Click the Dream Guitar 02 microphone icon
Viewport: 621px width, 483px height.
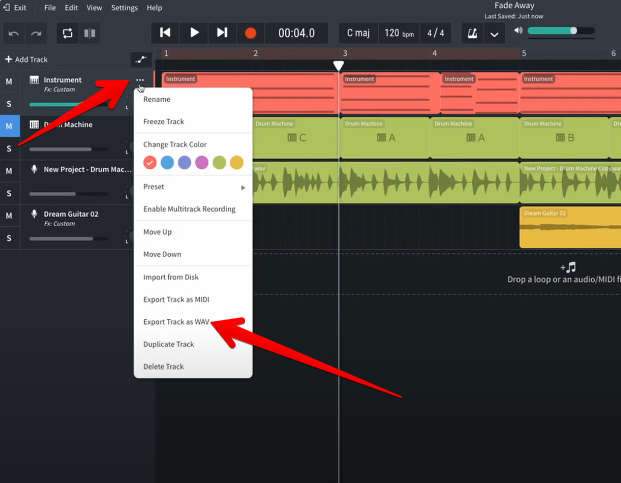click(x=34, y=214)
